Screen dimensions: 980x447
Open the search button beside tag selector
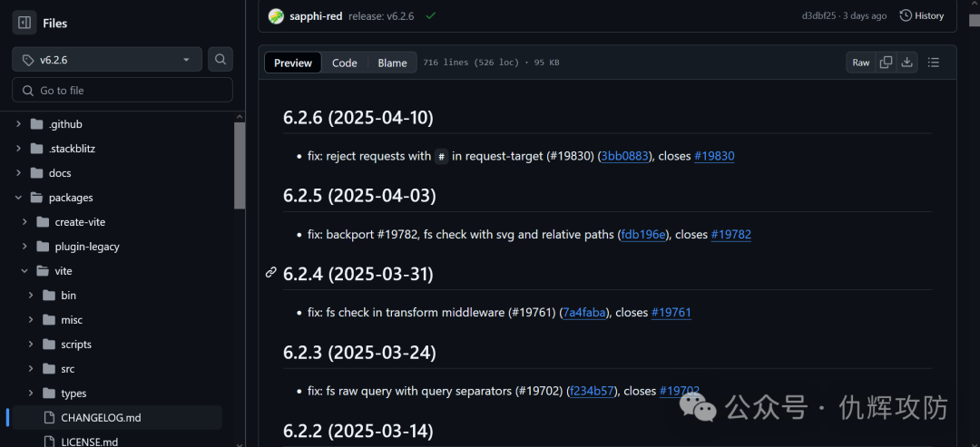(220, 59)
